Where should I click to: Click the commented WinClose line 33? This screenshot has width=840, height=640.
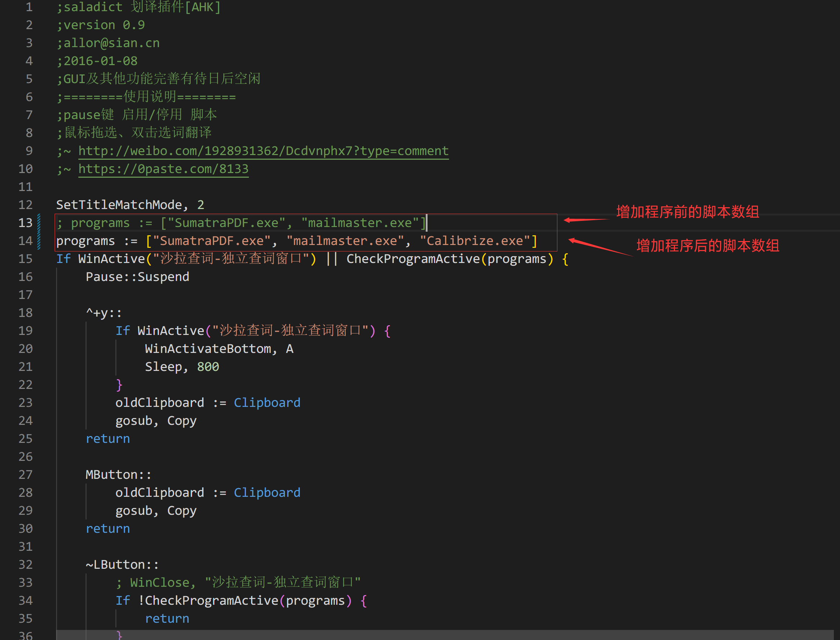pos(238,582)
